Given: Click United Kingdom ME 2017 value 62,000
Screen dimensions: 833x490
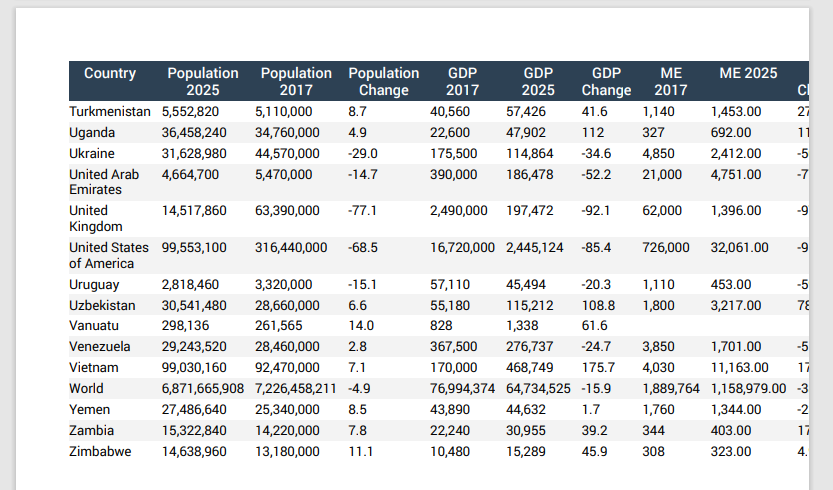Looking at the screenshot, I should coord(662,211).
